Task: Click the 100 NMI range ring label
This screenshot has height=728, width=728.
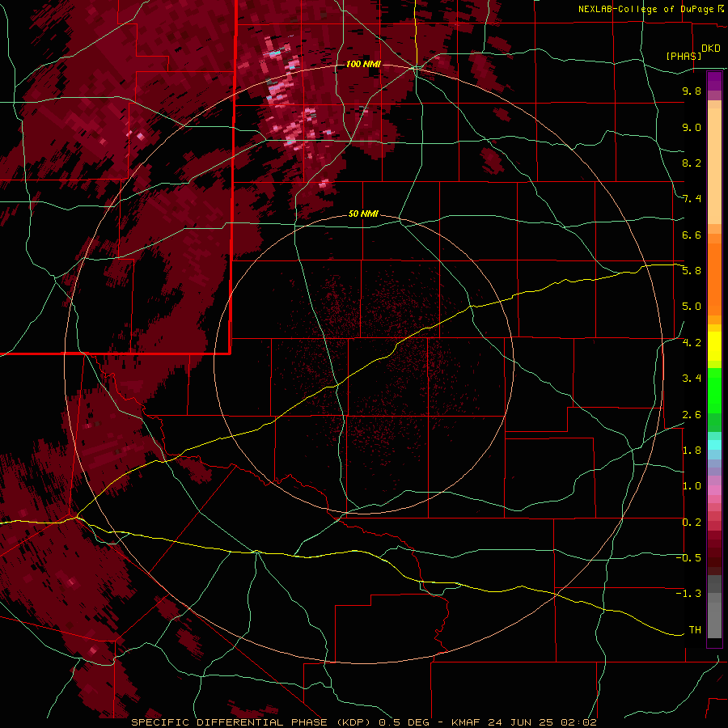Action: [x=363, y=64]
